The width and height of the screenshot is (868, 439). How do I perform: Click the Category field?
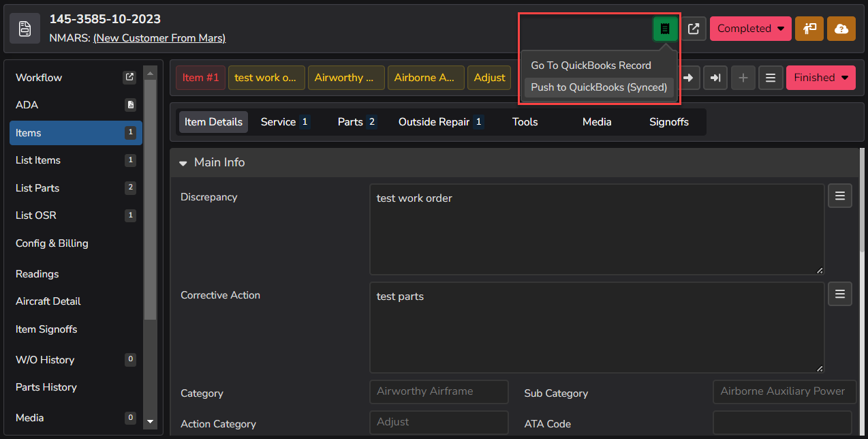(439, 392)
